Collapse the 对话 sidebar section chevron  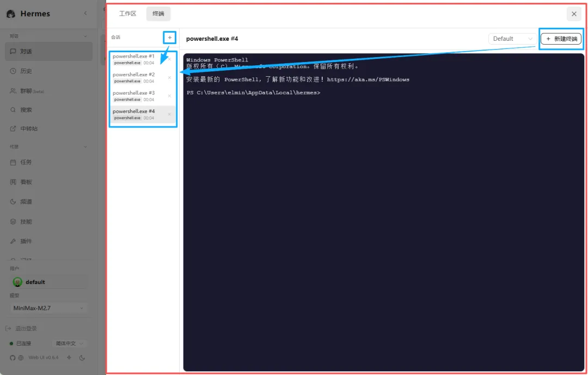(x=85, y=36)
